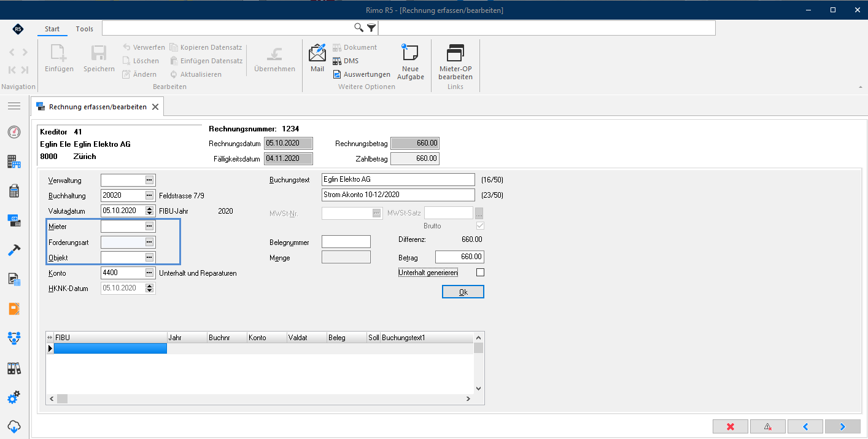Open the Valutadatum date picker button

coord(149,211)
